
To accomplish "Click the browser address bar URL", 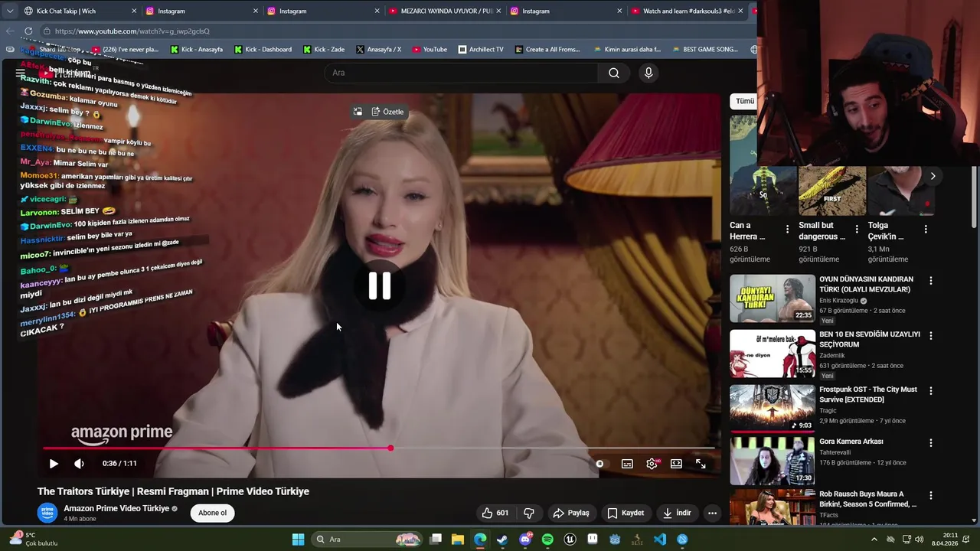I will coord(132,31).
